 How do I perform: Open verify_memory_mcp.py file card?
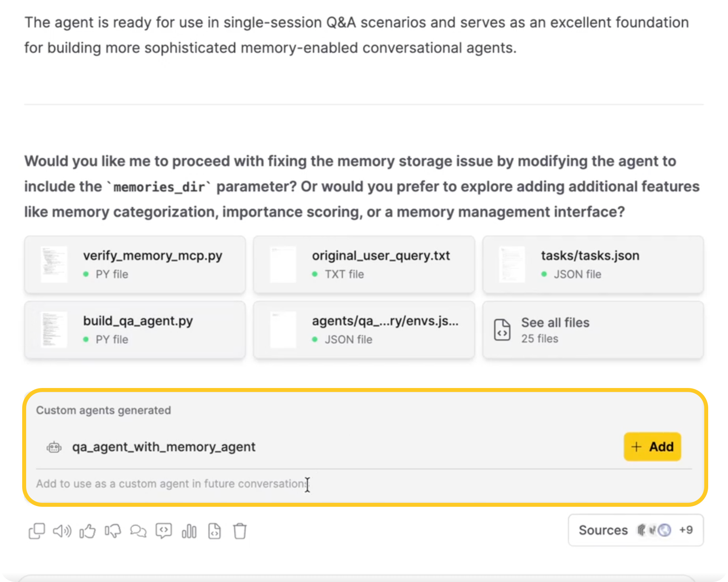click(x=135, y=264)
